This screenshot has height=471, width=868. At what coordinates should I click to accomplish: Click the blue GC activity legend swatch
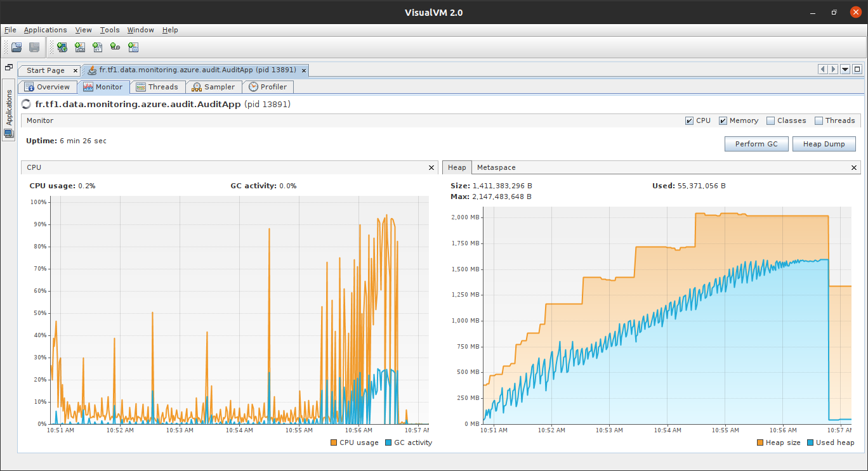click(388, 442)
